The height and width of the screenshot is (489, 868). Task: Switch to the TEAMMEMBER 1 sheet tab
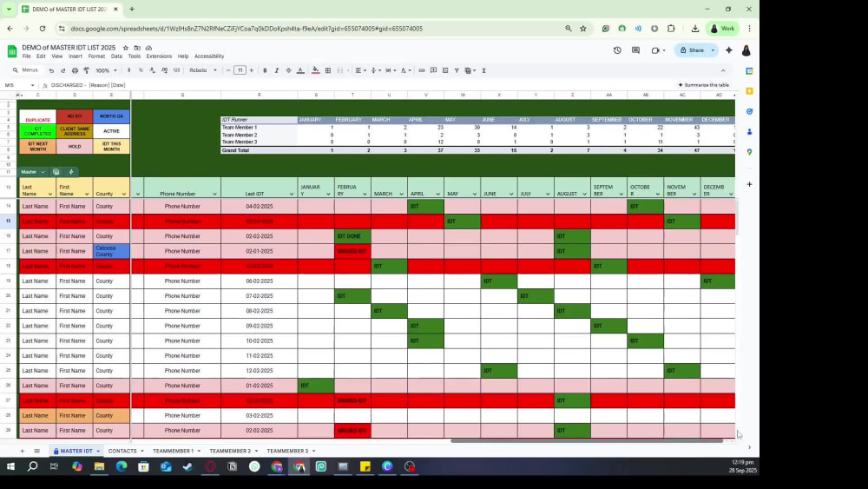174,452
